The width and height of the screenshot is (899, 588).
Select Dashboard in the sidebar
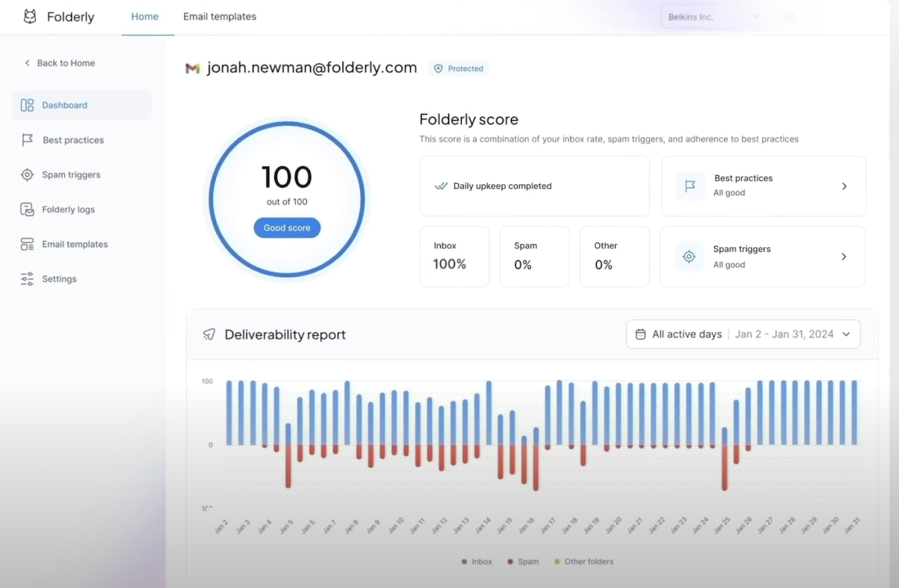(x=81, y=105)
